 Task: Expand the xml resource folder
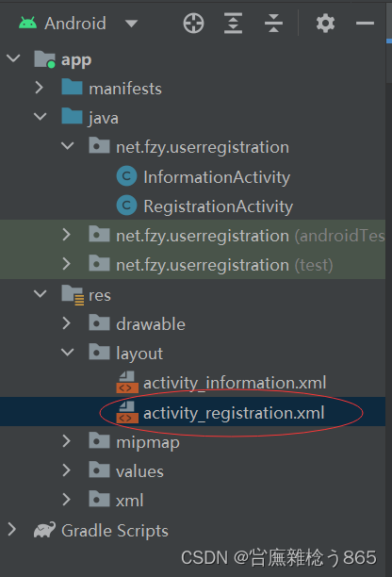pyautogui.click(x=67, y=500)
